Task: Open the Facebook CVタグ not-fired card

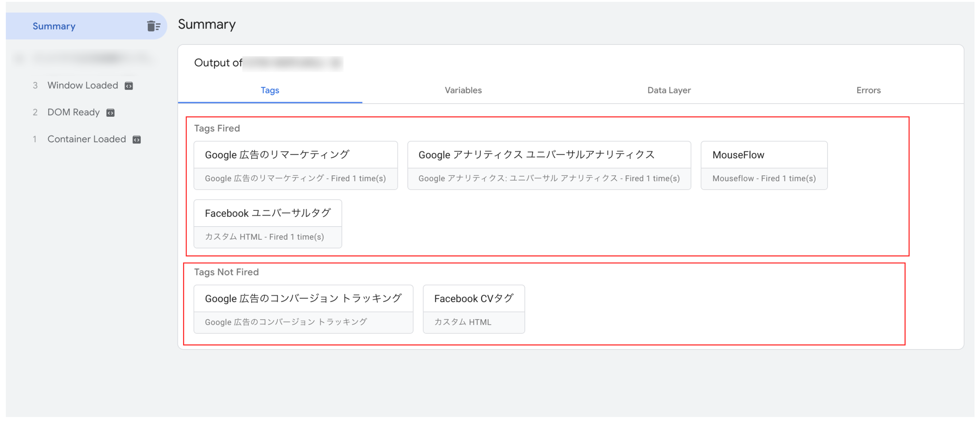Action: tap(473, 298)
